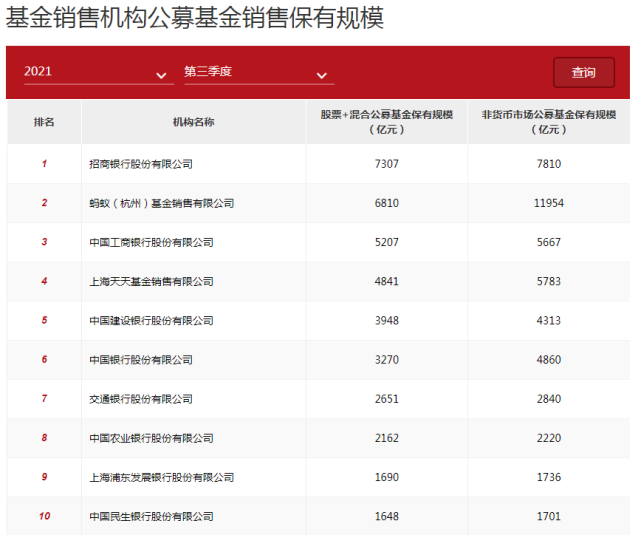
Task: Select value 1690 for 浦东发展银行
Action: pyautogui.click(x=387, y=477)
